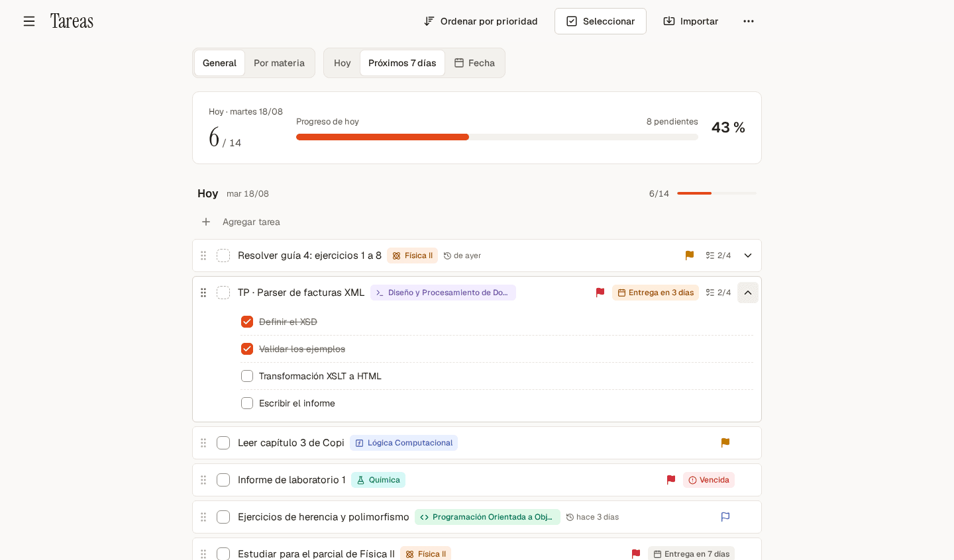Screen dimensions: 954x560
Task: Select the Hoy filter tab
Action: (x=343, y=63)
